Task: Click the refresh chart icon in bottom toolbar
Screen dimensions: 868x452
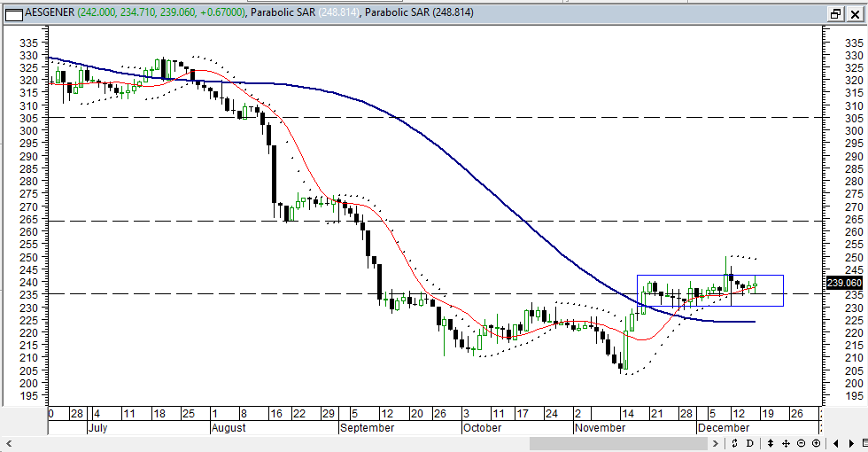Action: pos(734,443)
